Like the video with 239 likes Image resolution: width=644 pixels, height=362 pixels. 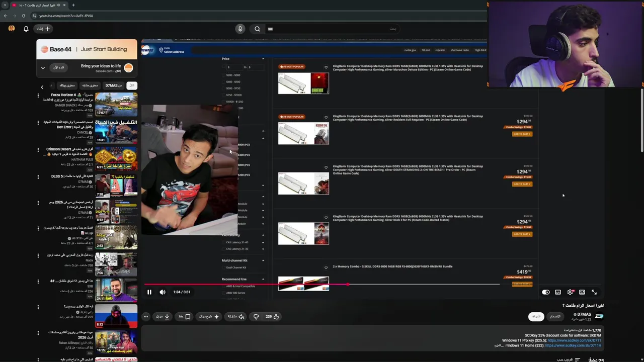(x=272, y=317)
